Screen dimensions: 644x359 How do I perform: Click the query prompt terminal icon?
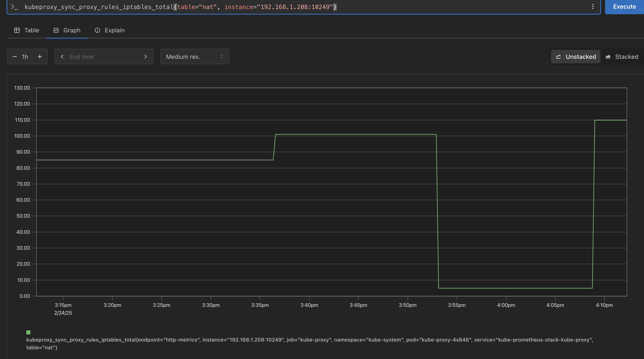pos(14,7)
